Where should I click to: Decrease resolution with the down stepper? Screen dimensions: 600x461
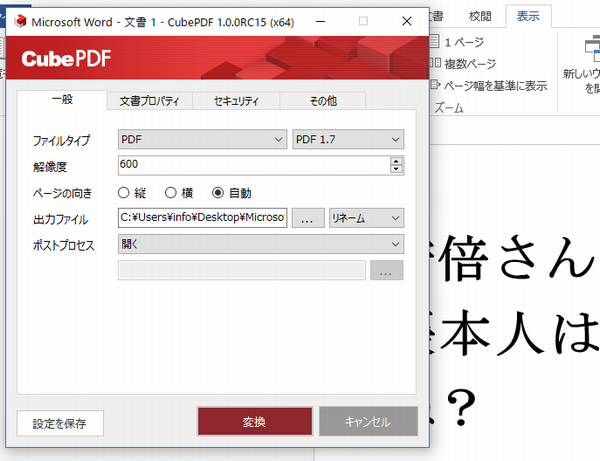pos(396,169)
